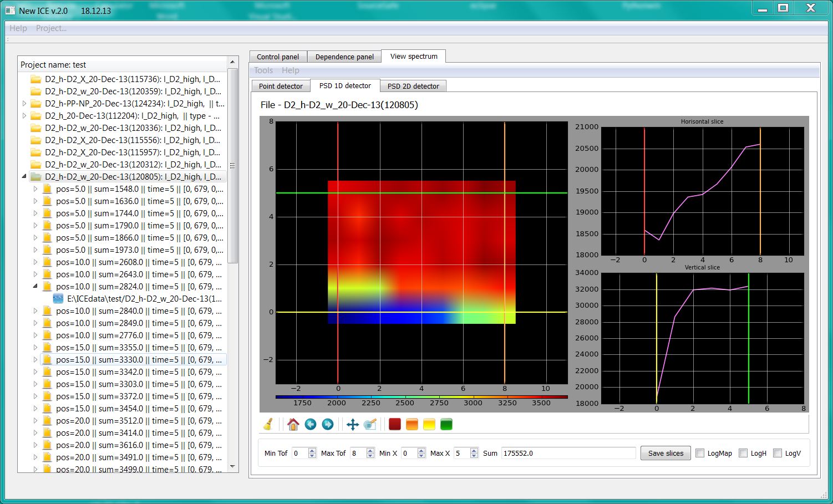Switch to the Control panel tab
Viewport: 833px width, 504px height.
(277, 57)
